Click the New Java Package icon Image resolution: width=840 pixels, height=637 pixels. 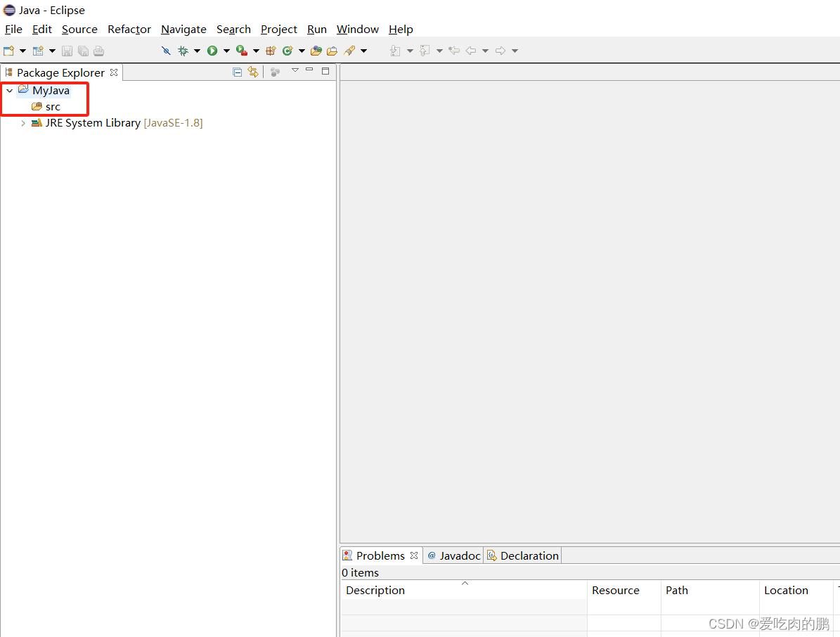[x=271, y=51]
